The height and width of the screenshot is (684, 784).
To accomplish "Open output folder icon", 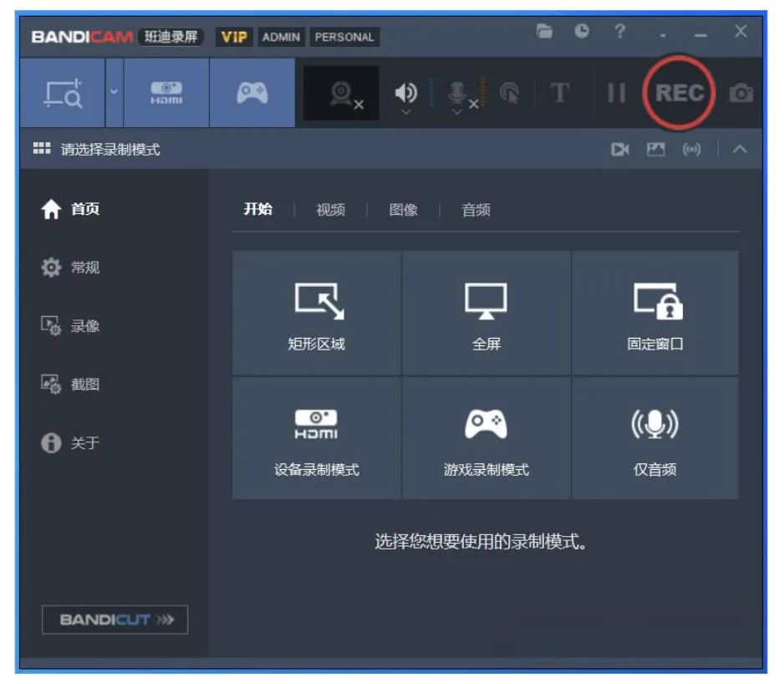I will [x=544, y=31].
